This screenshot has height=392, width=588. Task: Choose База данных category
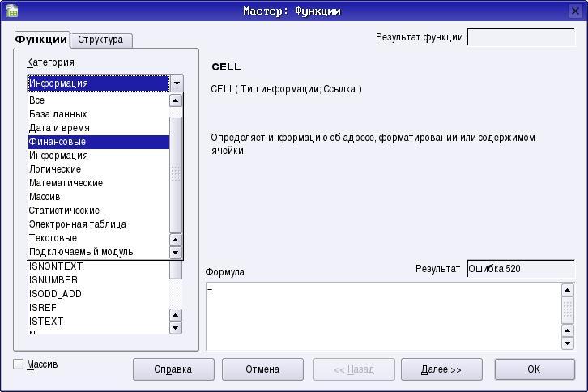click(x=99, y=114)
